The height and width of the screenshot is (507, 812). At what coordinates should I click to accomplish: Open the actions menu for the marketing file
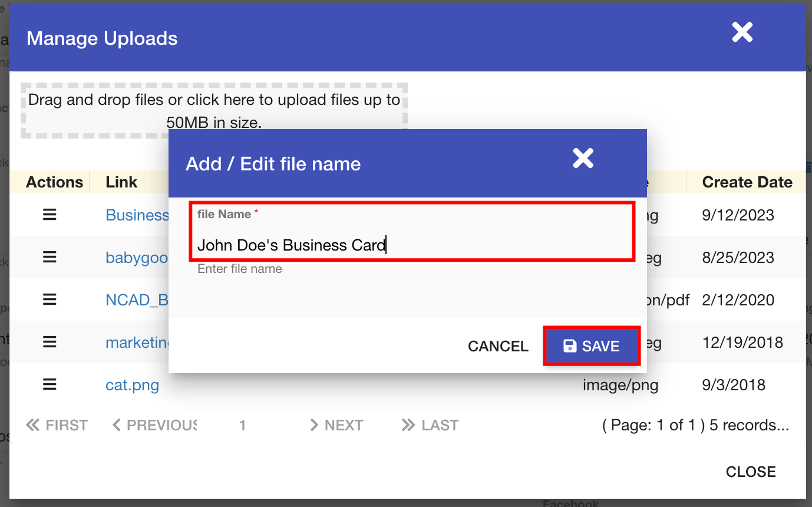[x=49, y=342]
